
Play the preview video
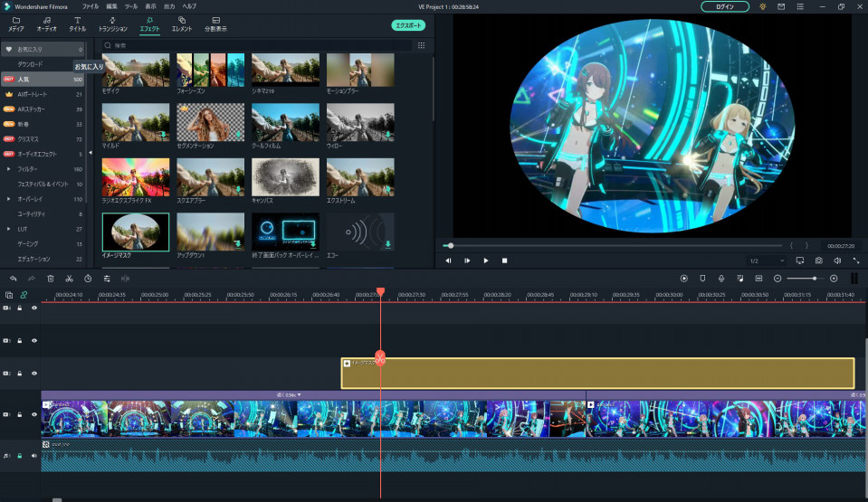coord(485,260)
